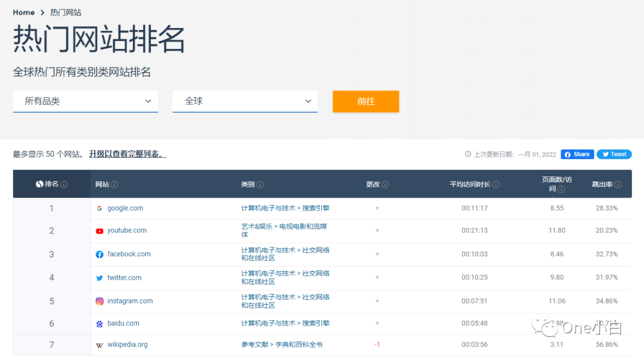Click the Google favicon beside google.com
Viewport: 644px width, 356px height.
(100, 208)
